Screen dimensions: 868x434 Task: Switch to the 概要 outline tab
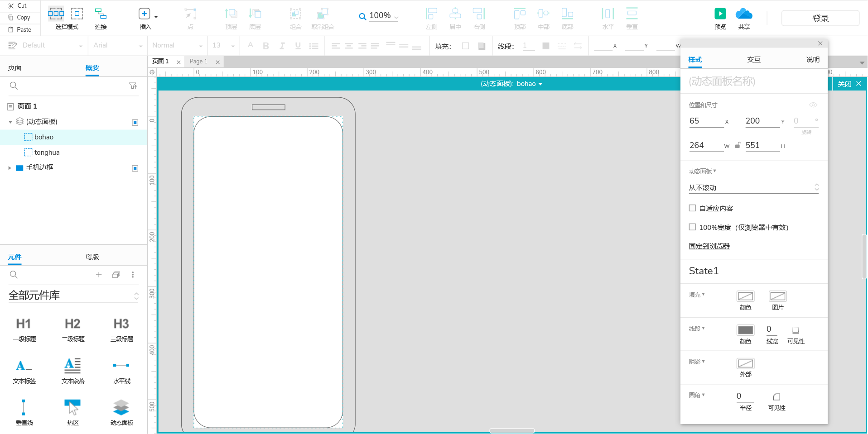(x=92, y=68)
